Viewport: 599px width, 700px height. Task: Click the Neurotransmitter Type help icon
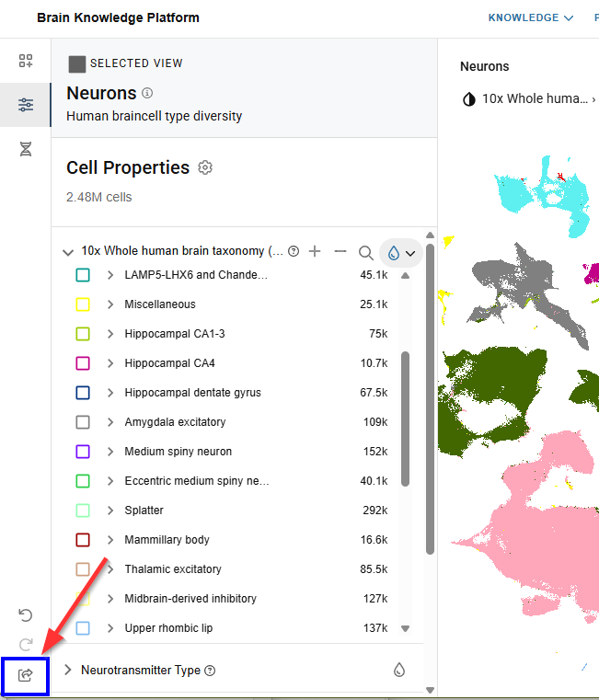point(210,671)
